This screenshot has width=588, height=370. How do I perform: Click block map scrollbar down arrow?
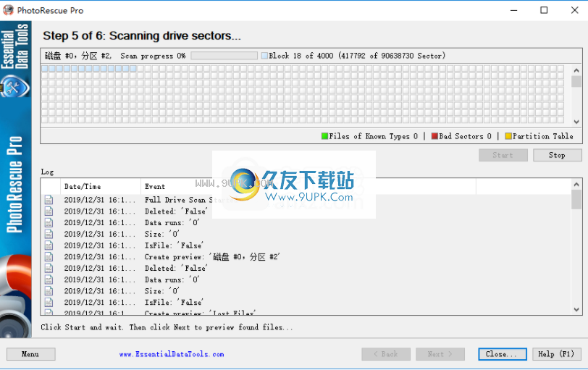pos(576,122)
